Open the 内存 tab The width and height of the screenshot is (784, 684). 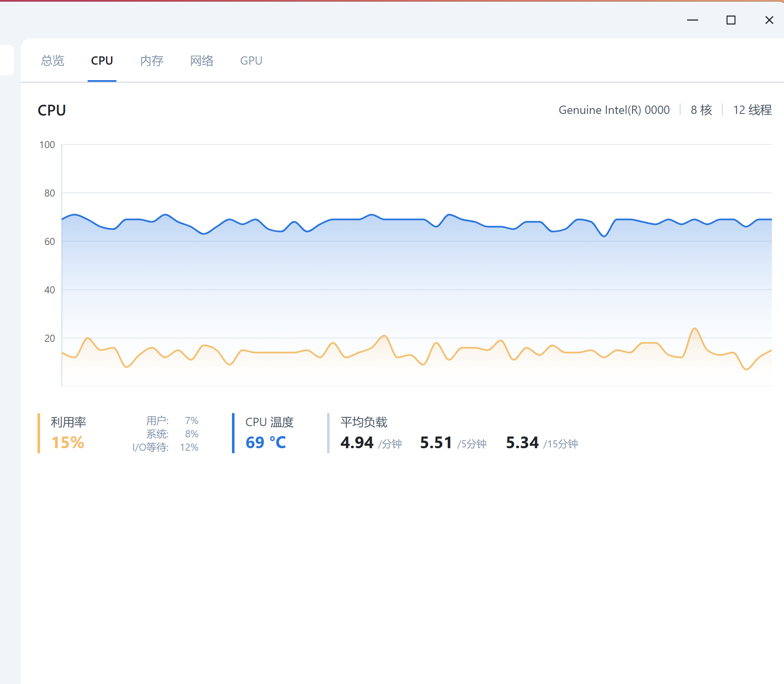[x=152, y=61]
